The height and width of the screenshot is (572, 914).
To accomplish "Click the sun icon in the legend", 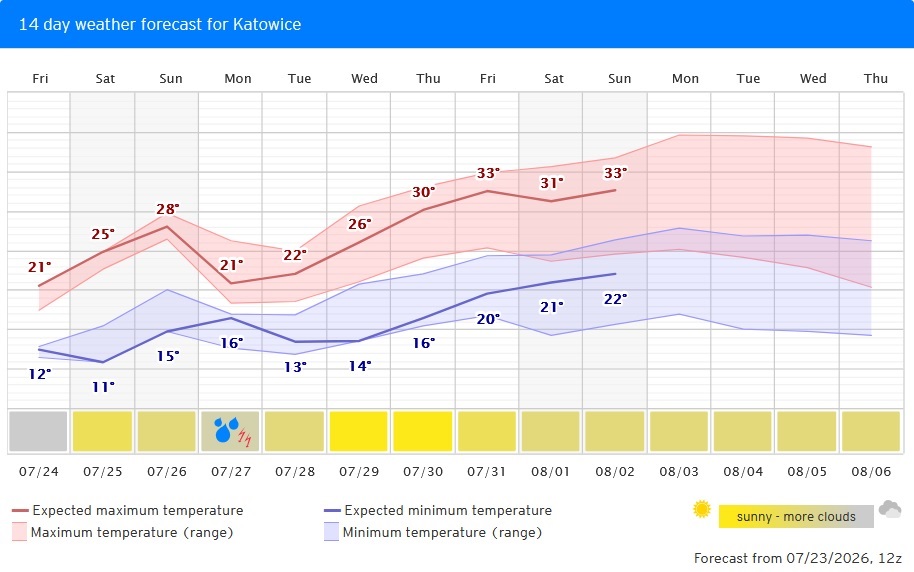I will [x=702, y=509].
